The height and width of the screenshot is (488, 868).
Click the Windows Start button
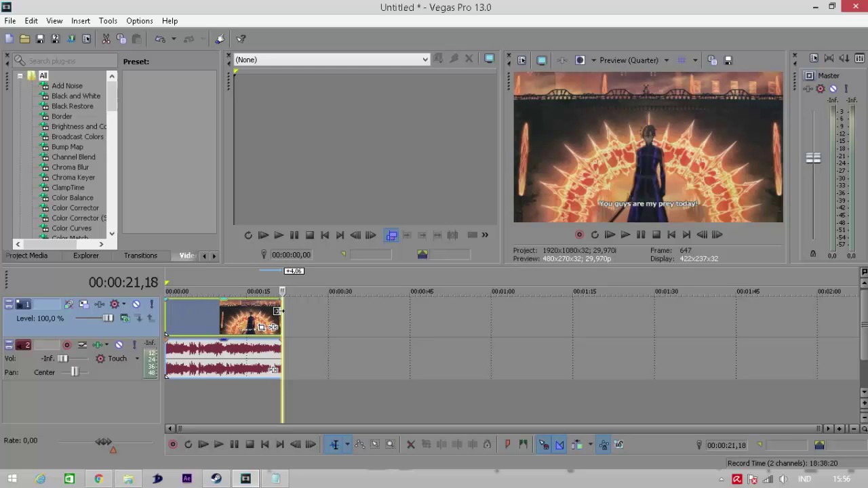tap(12, 479)
